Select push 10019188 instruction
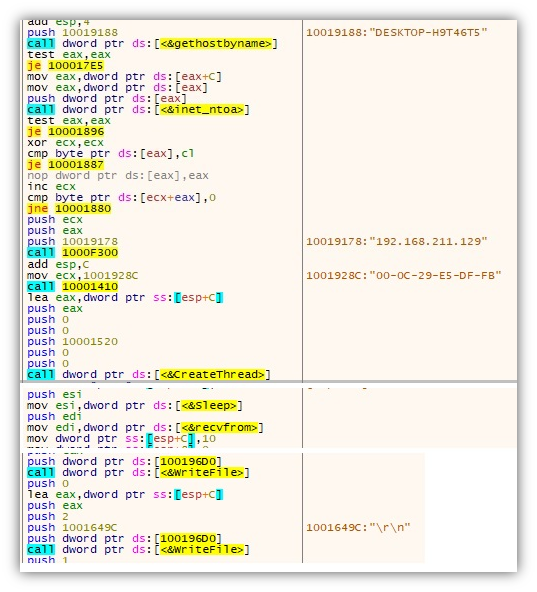 click(x=73, y=32)
